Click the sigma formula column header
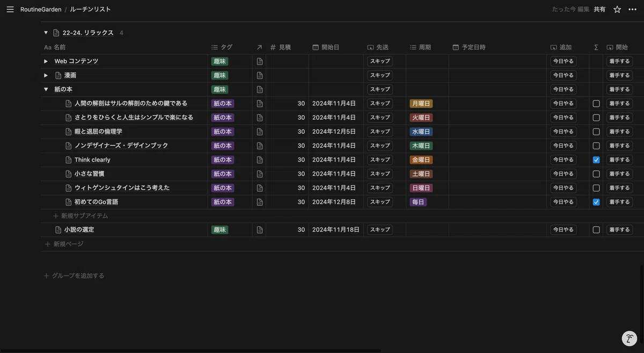The image size is (644, 353). [x=596, y=47]
